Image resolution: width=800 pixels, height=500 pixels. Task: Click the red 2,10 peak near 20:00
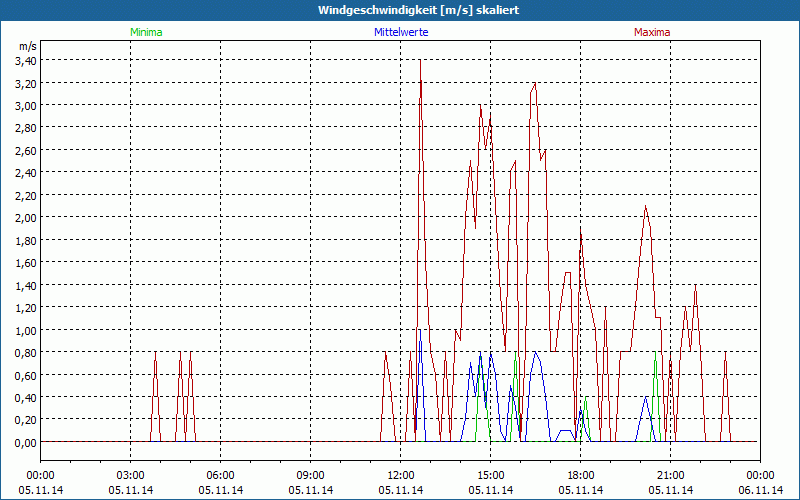(x=645, y=207)
